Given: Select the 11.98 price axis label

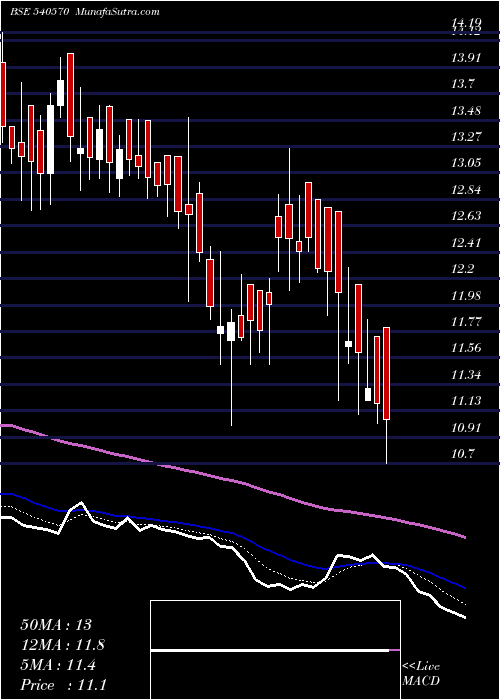Looking at the screenshot, I should coord(466,296).
